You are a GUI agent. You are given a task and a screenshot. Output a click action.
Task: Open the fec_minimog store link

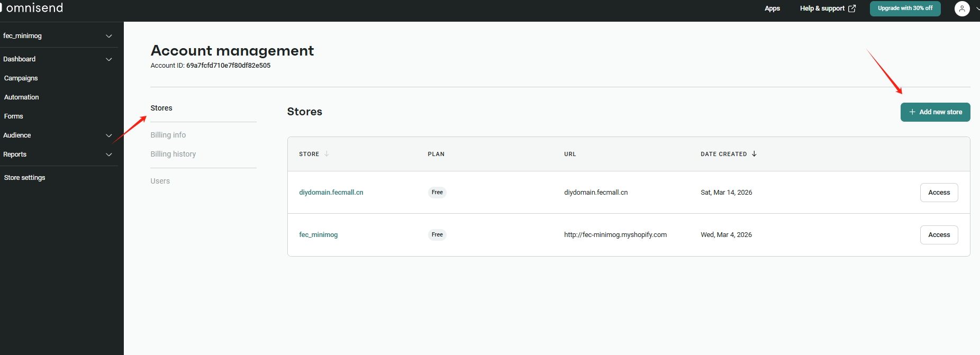(318, 235)
